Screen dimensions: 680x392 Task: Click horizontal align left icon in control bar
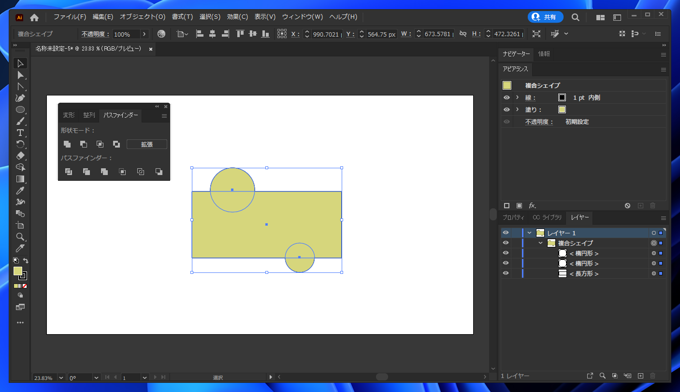[199, 34]
